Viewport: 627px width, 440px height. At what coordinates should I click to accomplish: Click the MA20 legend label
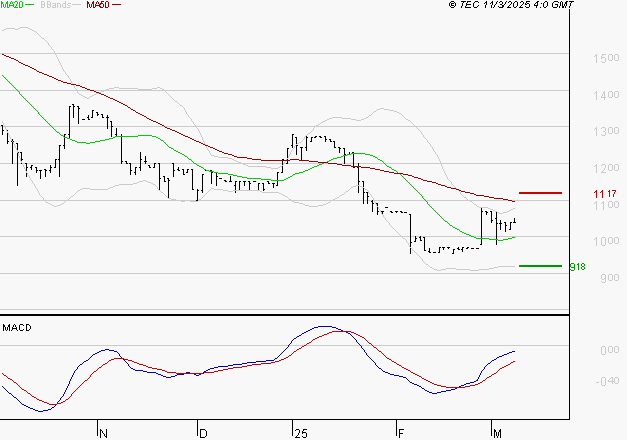12,5
